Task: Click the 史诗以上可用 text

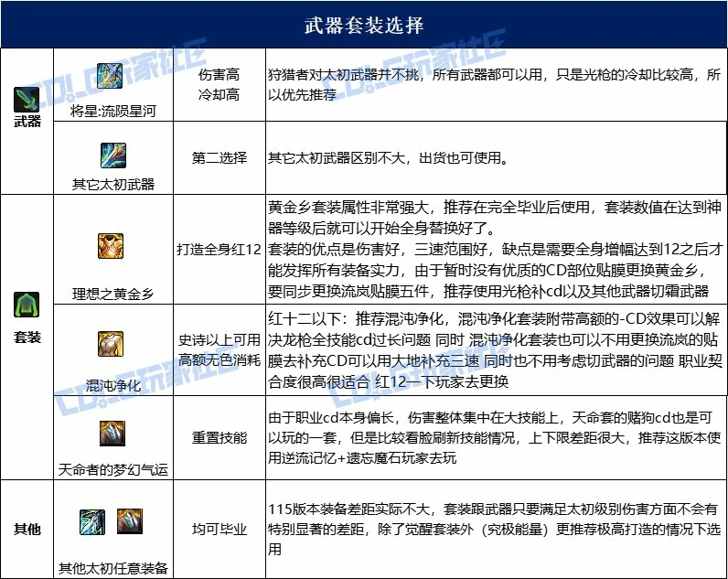Action: point(219,340)
